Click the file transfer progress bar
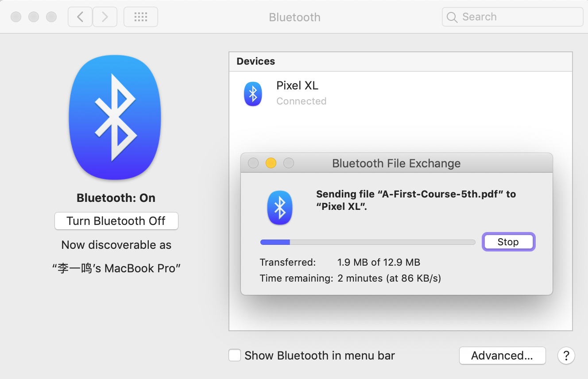The image size is (588, 379). (x=367, y=242)
